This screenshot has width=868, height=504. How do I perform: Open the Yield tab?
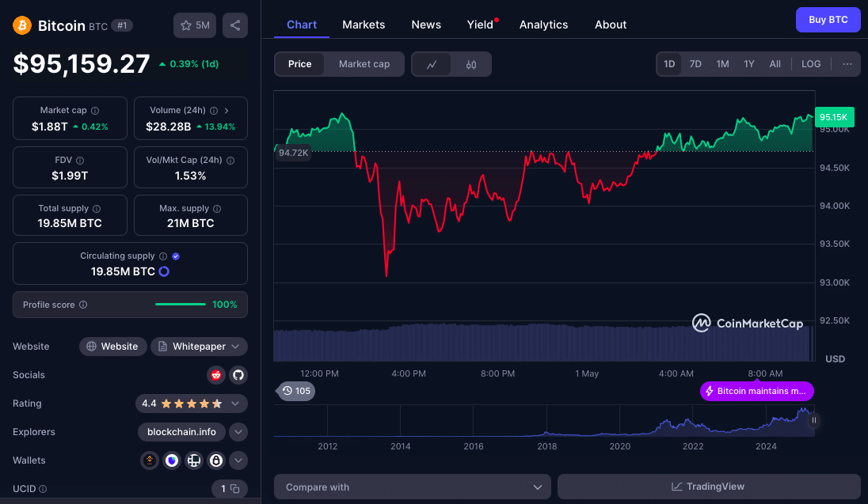[480, 25]
